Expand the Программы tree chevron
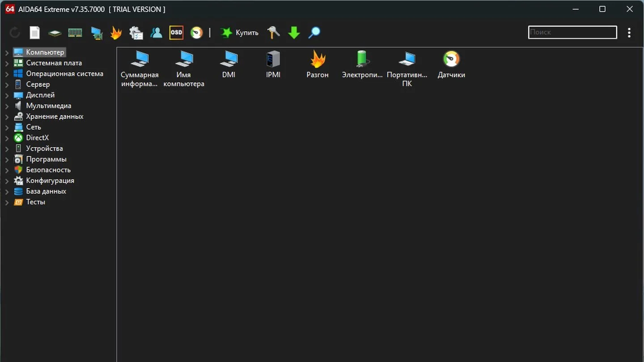644x362 pixels. [x=7, y=160]
